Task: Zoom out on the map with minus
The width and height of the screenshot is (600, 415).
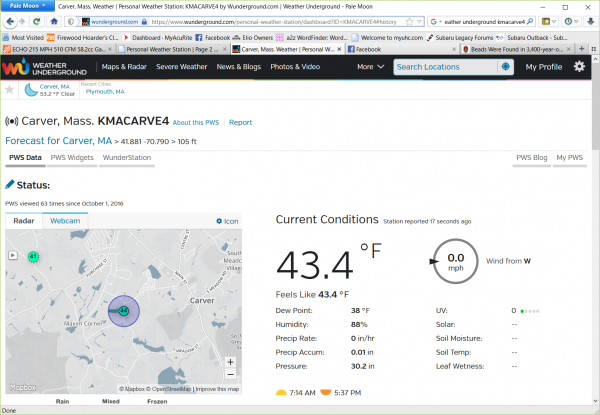Action: [x=230, y=374]
